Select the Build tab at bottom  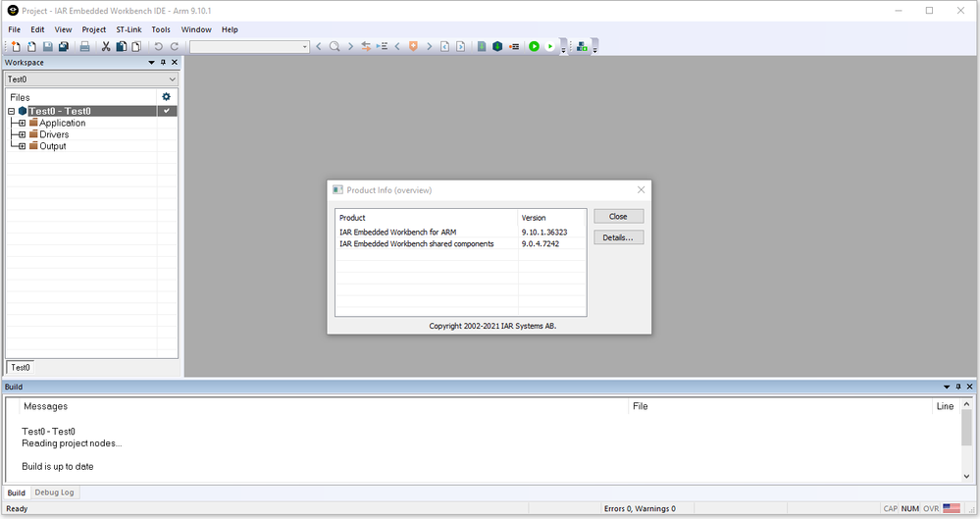tap(17, 493)
